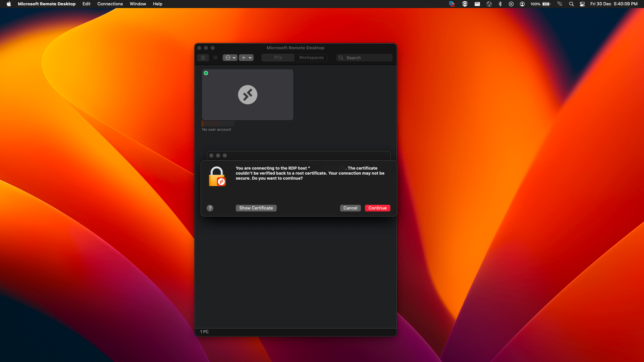Click the '1 PC' status bar text

coord(204,332)
